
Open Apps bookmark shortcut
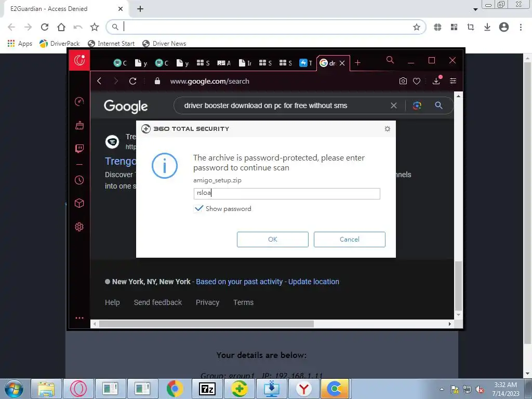click(x=20, y=44)
